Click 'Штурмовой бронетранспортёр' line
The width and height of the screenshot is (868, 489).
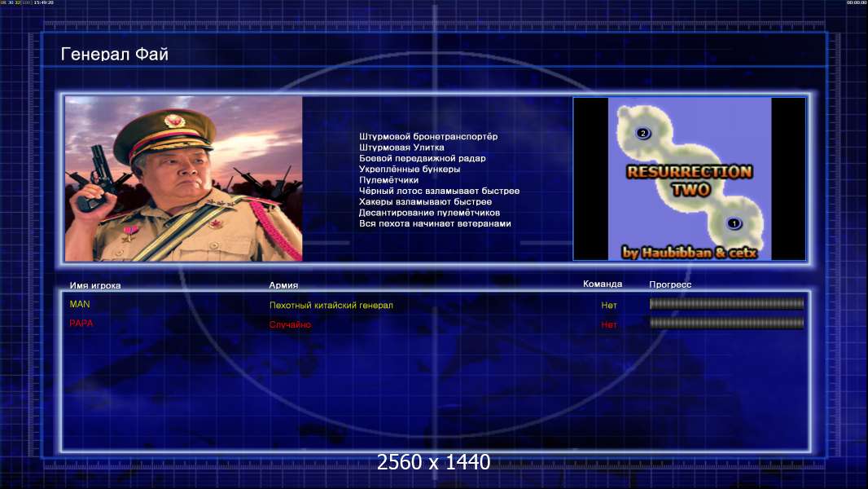428,136
